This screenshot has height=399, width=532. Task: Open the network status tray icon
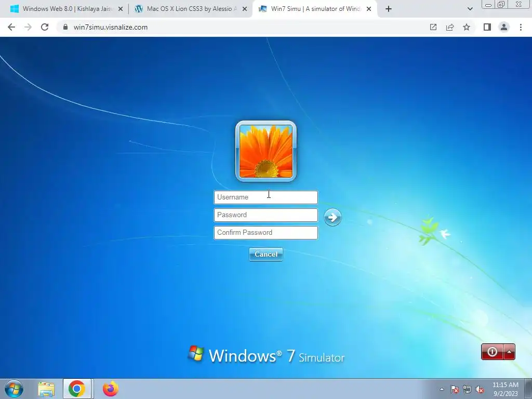(467, 390)
